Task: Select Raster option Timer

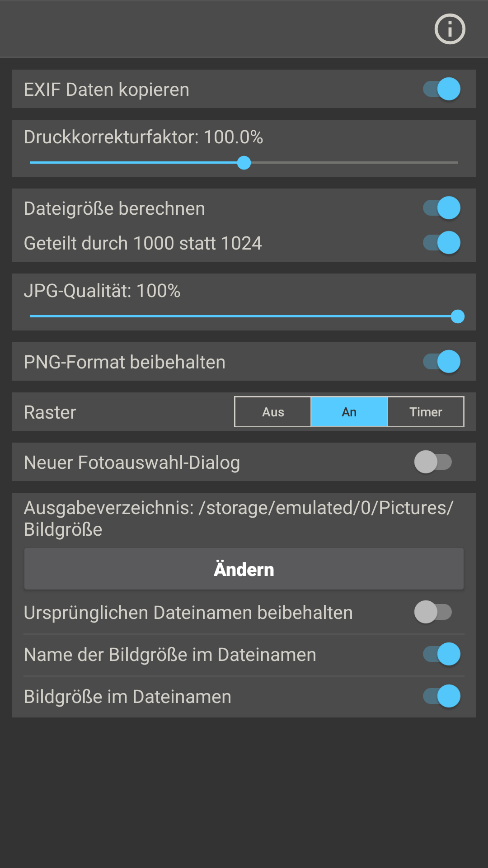Action: (x=426, y=412)
